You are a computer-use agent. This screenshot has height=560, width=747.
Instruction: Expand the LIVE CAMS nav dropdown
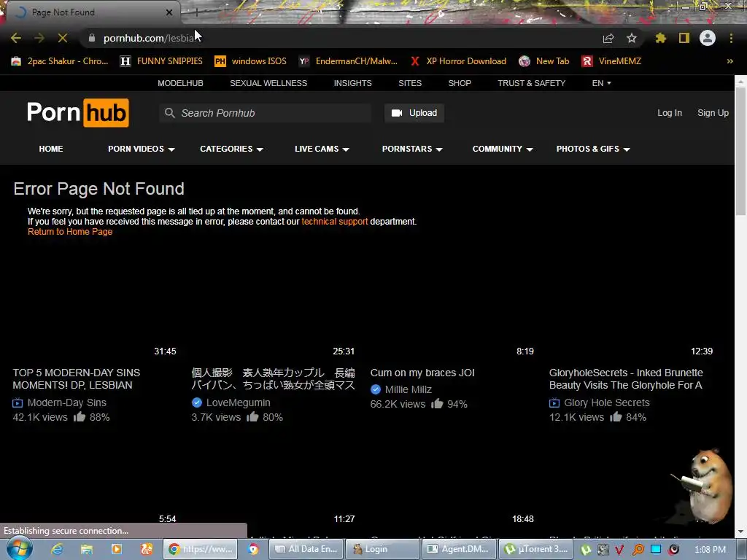coord(322,149)
